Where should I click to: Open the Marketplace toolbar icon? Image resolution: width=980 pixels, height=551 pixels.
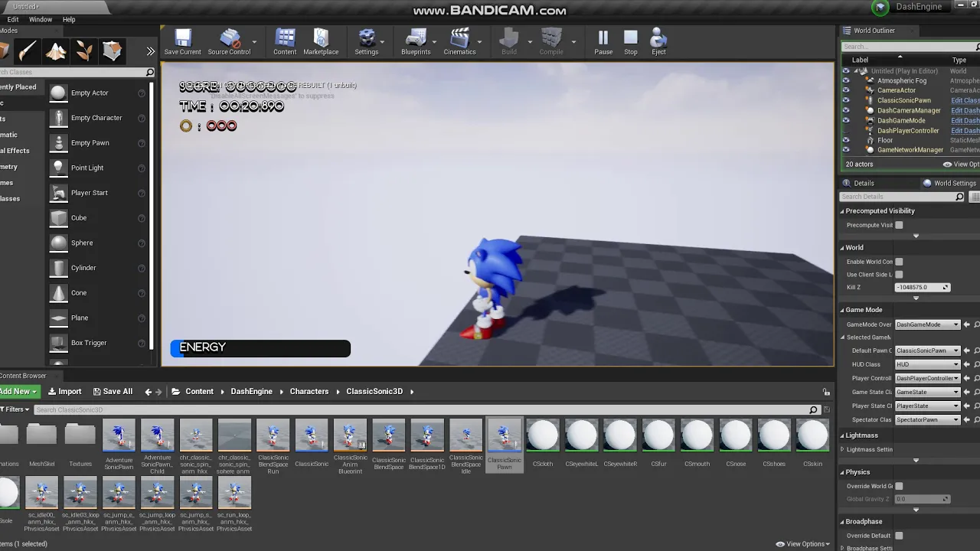click(x=321, y=42)
